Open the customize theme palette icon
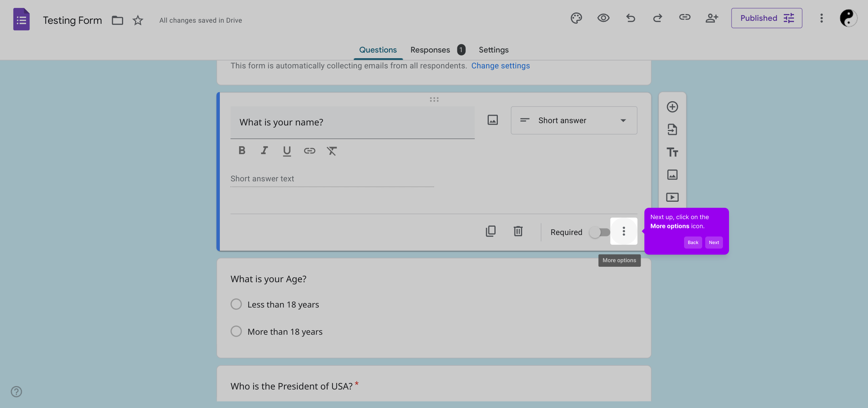The image size is (868, 408). point(576,18)
